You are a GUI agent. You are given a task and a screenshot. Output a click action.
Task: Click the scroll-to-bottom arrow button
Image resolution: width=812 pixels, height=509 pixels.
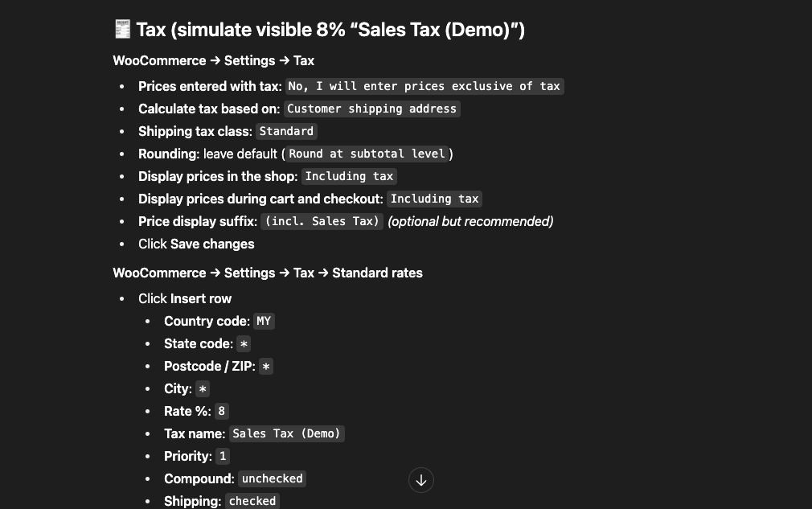pyautogui.click(x=421, y=480)
